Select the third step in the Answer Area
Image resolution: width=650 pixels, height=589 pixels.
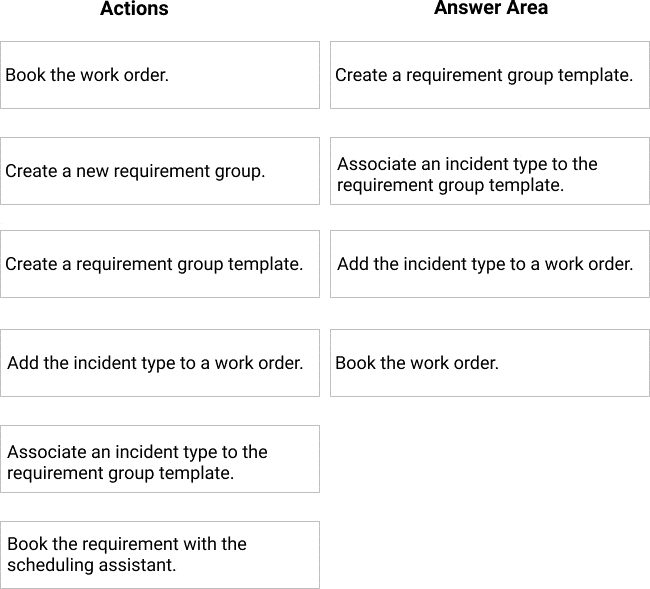[x=490, y=264]
